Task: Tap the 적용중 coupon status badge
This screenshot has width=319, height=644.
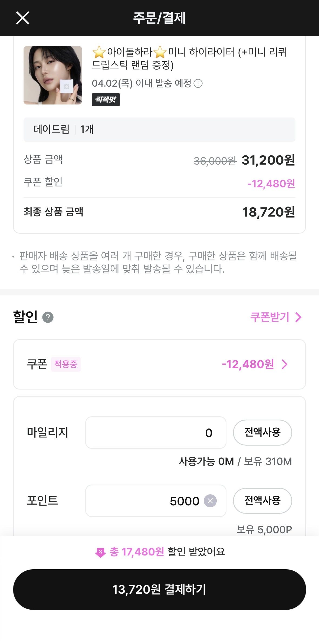Action: point(66,364)
